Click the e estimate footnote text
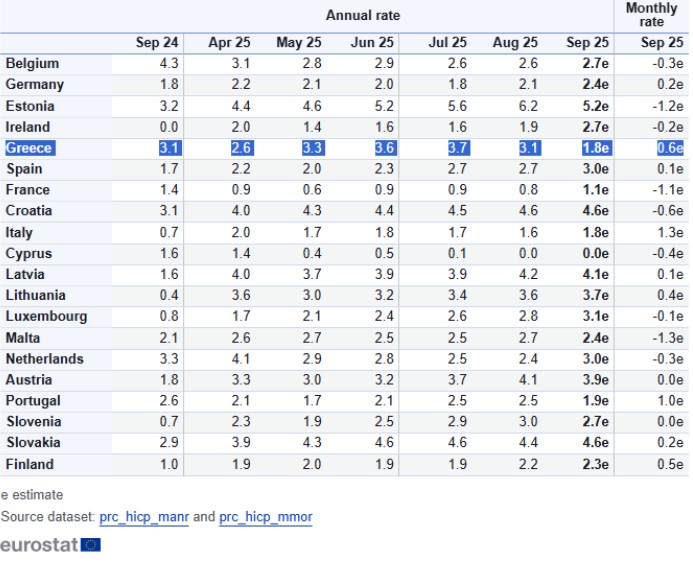 pyautogui.click(x=32, y=494)
